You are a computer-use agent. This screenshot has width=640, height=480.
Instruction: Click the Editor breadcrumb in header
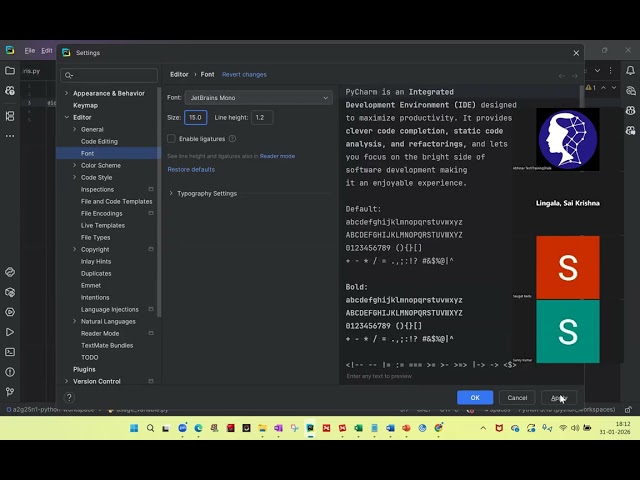179,75
